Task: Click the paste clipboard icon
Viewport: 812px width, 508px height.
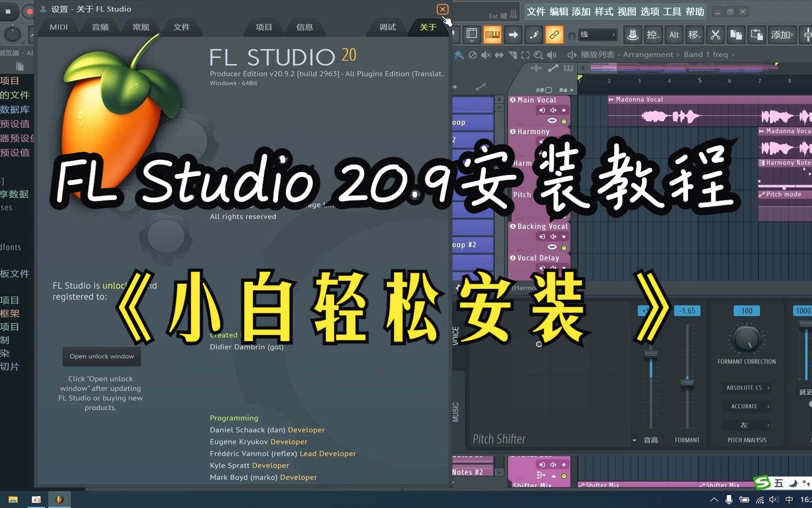Action: point(757,34)
